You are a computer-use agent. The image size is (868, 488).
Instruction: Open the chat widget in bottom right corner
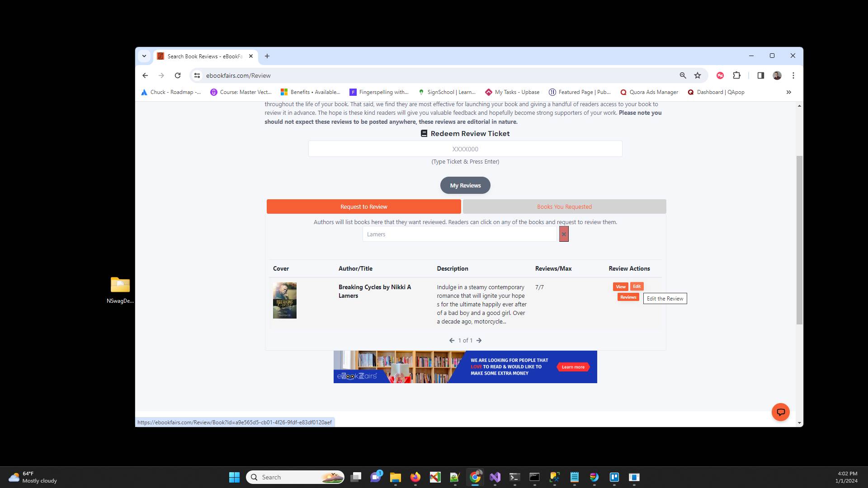781,412
